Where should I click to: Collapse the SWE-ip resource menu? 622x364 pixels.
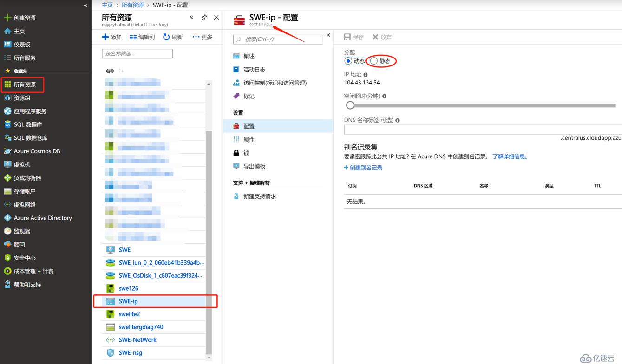click(x=328, y=35)
